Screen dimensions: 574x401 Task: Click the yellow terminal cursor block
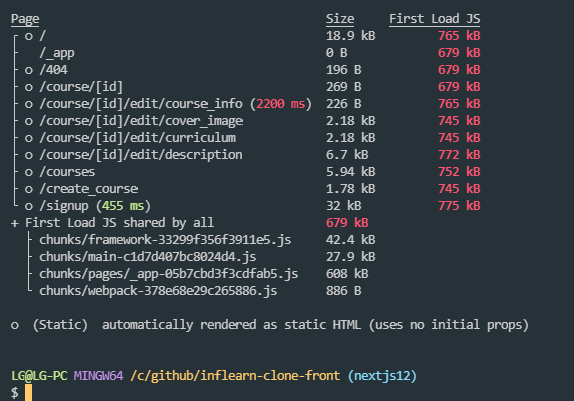pos(29,393)
